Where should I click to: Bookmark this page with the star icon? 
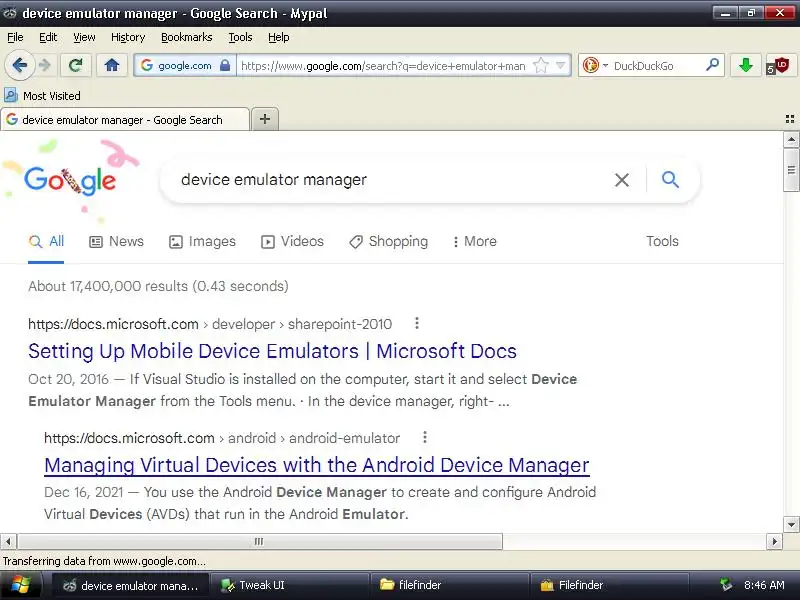click(540, 65)
